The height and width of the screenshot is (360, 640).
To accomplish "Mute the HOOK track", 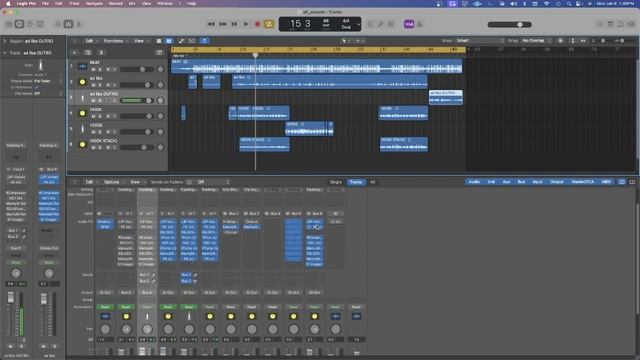I will click(x=93, y=116).
